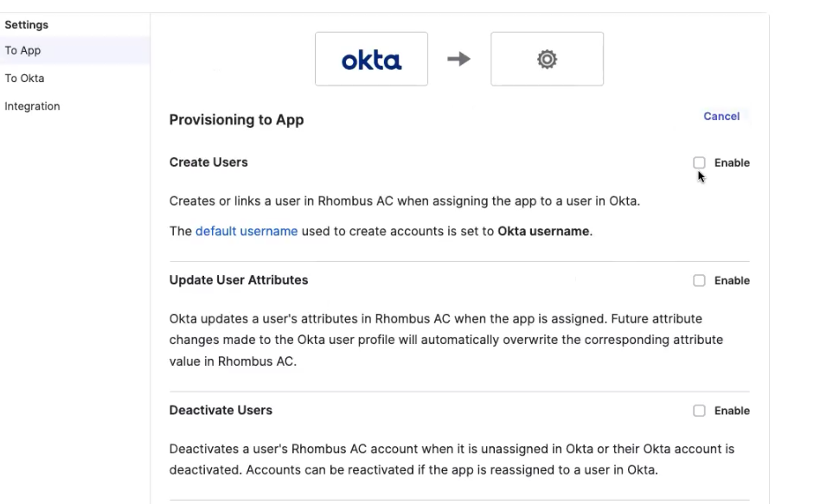The width and height of the screenshot is (820, 504).
Task: Open the default username link
Action: [247, 231]
